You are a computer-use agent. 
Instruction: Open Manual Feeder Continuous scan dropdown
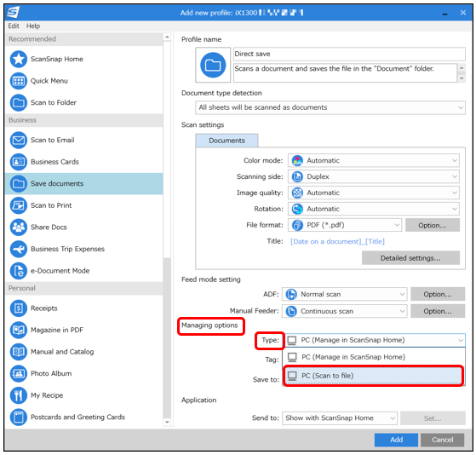(x=345, y=311)
